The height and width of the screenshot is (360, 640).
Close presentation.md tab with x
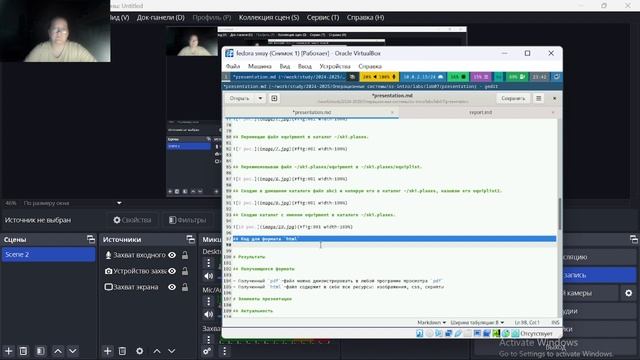tap(392, 112)
